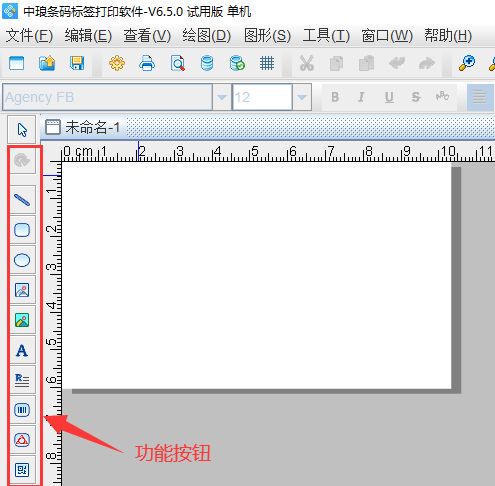Viewport: 495px width, 486px height.
Task: Open document settings gear icon
Action: point(117,63)
